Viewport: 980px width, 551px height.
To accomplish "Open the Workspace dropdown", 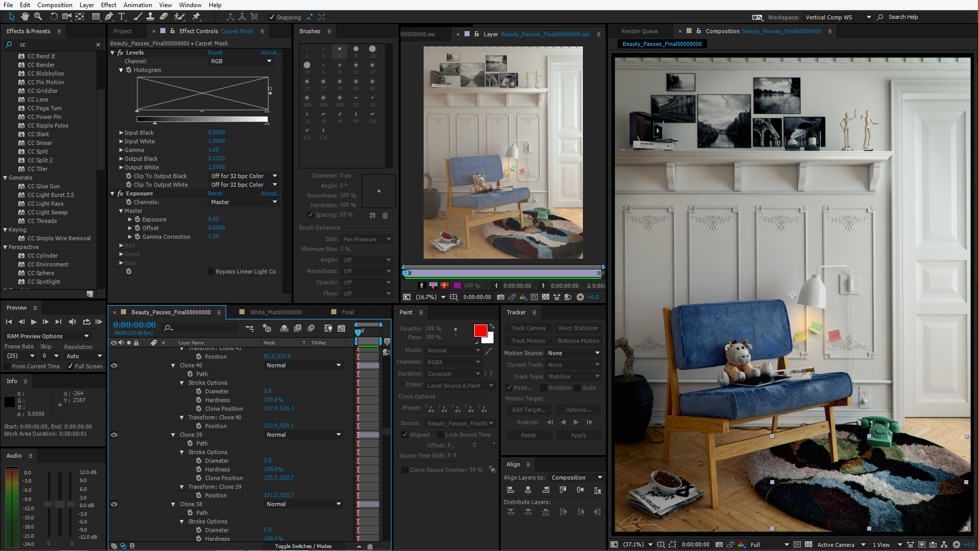I will pyautogui.click(x=838, y=17).
